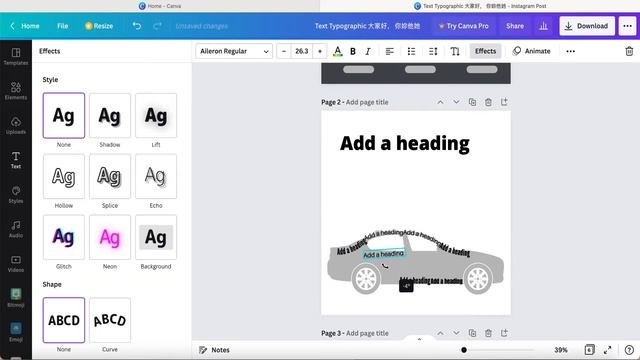The image size is (640, 360).
Task: Open the Audio sidebar panel
Action: [x=16, y=229]
